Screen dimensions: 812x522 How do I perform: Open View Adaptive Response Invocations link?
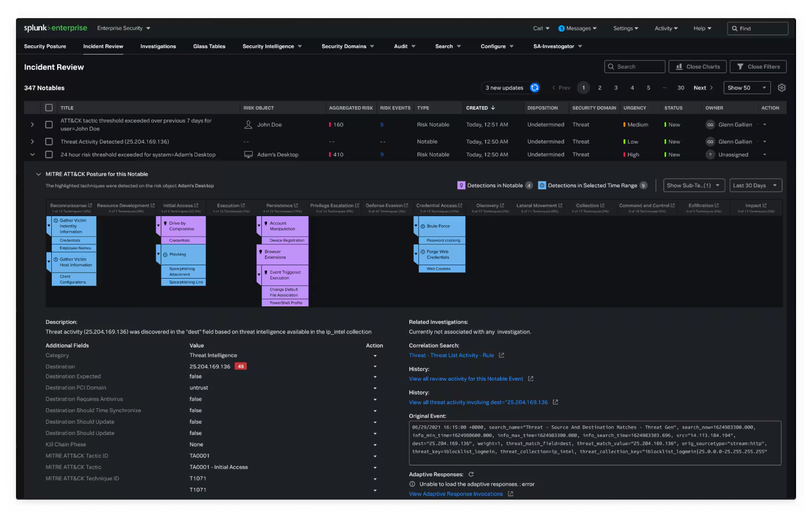click(456, 494)
